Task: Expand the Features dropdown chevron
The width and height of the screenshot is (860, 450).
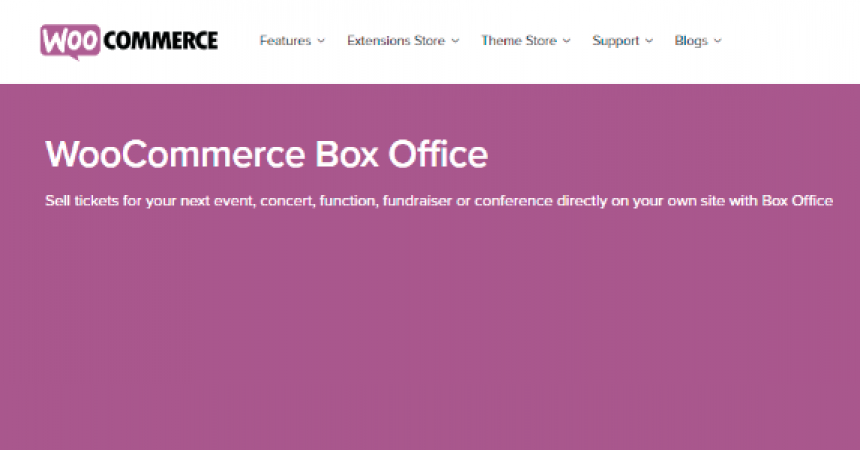Action: (321, 41)
